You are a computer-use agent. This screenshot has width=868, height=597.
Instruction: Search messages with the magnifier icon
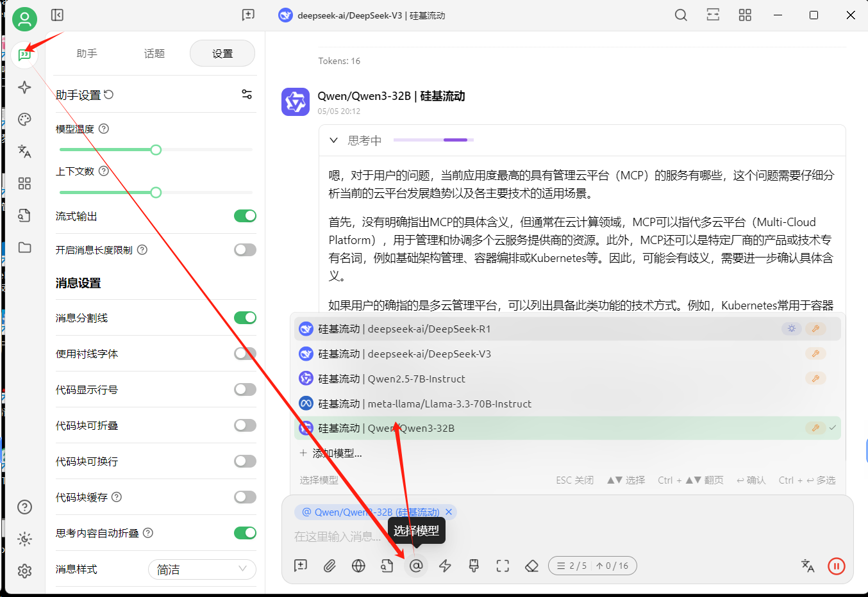(x=681, y=15)
